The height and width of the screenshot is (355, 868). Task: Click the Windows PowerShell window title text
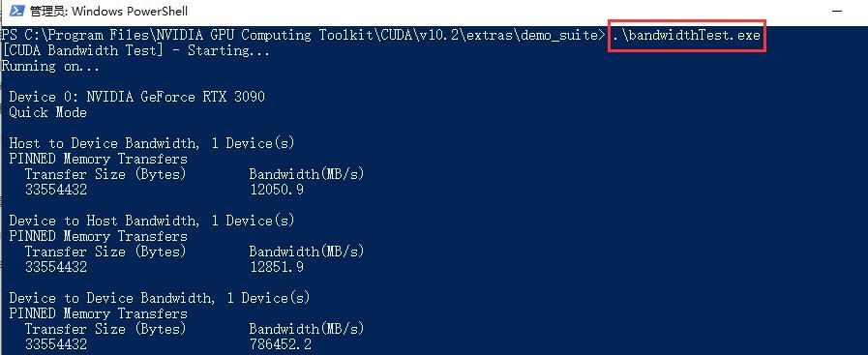coord(108,11)
